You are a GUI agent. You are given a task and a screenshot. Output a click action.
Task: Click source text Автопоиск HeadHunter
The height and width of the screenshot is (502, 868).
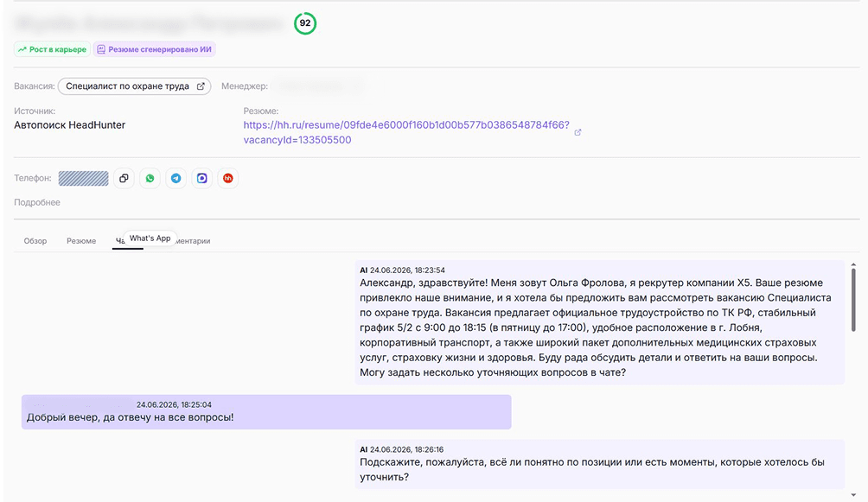[x=70, y=125]
